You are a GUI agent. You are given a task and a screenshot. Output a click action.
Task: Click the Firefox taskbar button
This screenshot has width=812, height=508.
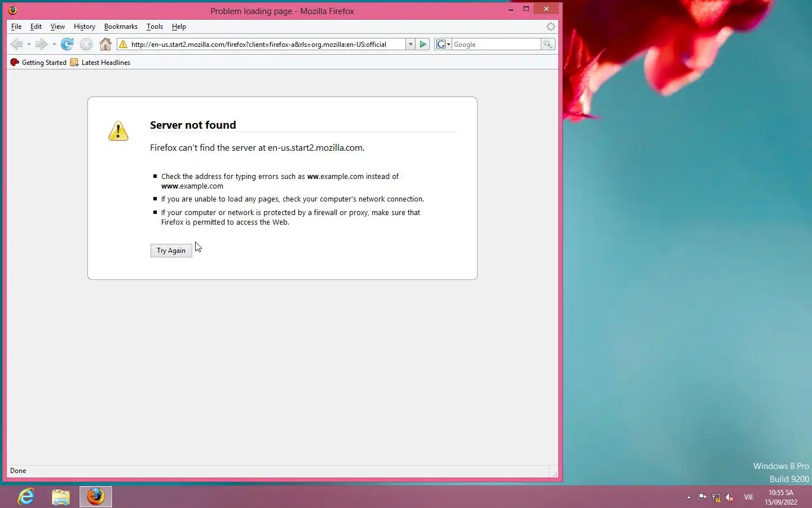point(95,497)
